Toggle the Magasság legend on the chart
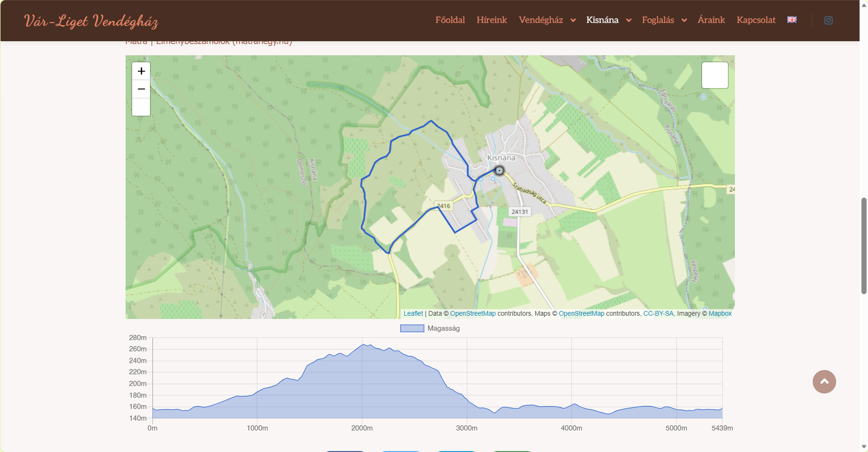Viewport: 868px width, 452px height. (x=429, y=328)
